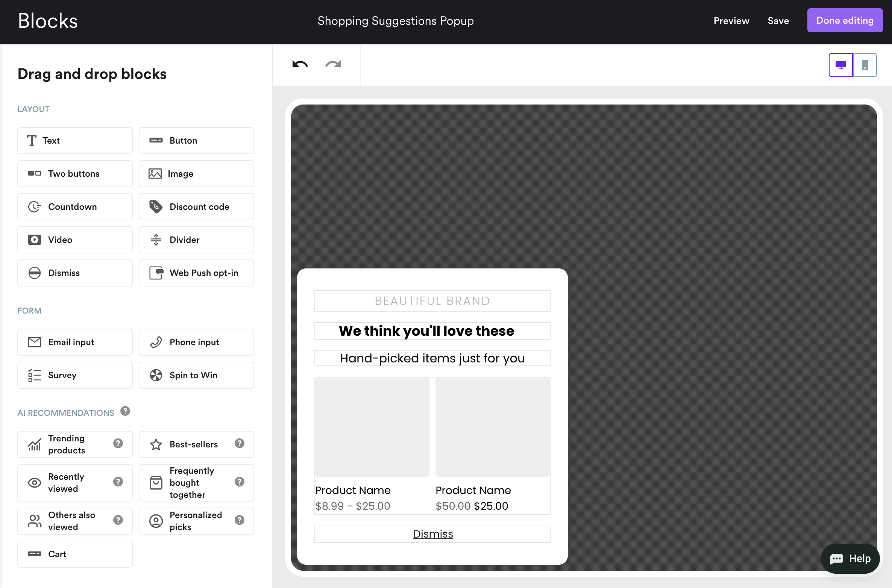Click help icon beside Recently viewed
The height and width of the screenshot is (588, 892).
pos(118,482)
